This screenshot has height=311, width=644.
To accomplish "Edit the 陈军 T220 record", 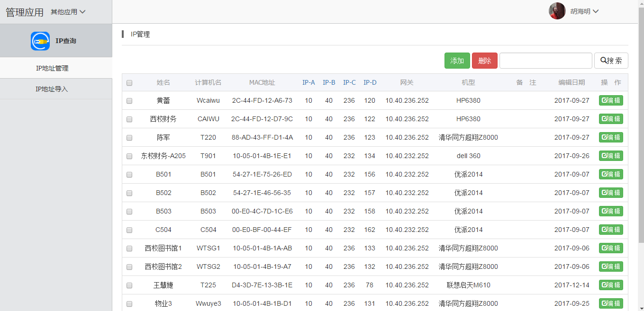I will (x=611, y=137).
